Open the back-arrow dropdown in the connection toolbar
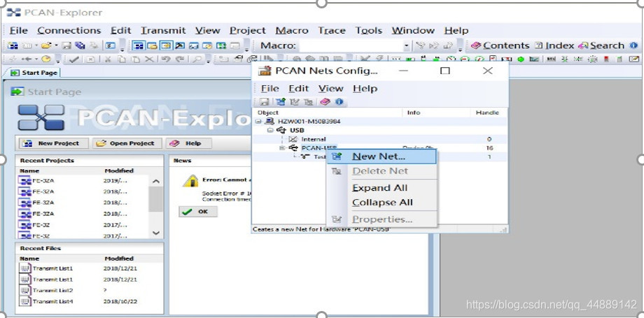The width and height of the screenshot is (644, 318). pos(36,59)
